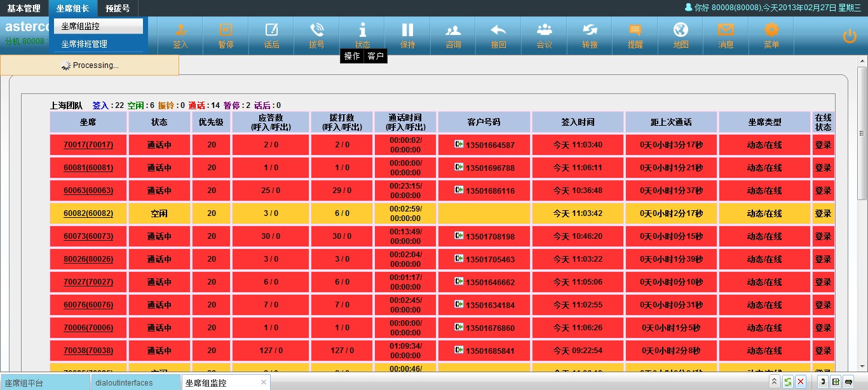Click the orange power logout icon
Screen dimensions: 868x390
point(850,36)
